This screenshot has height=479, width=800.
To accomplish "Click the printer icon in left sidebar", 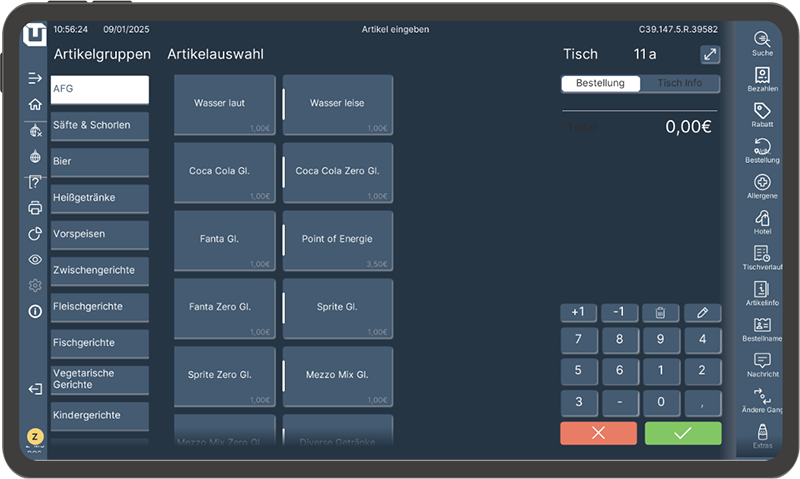I will tap(35, 208).
